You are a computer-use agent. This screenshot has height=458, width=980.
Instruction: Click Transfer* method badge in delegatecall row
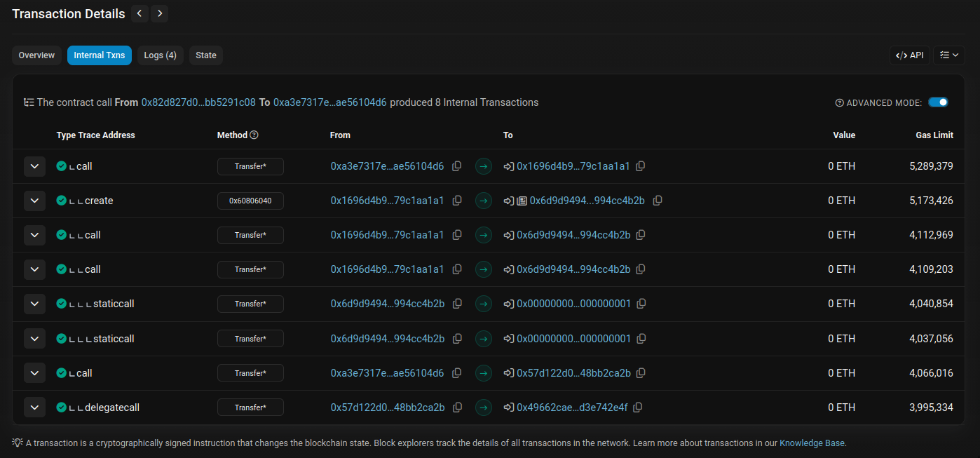(x=250, y=408)
